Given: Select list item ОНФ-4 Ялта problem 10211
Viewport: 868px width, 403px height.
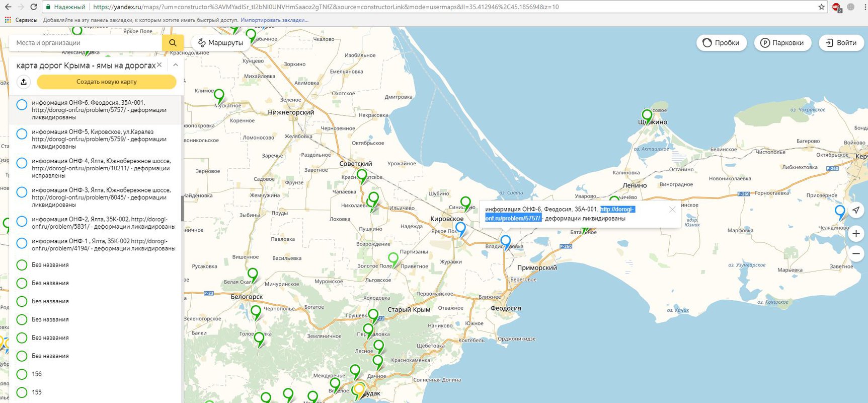Looking at the screenshot, I should coord(96,168).
